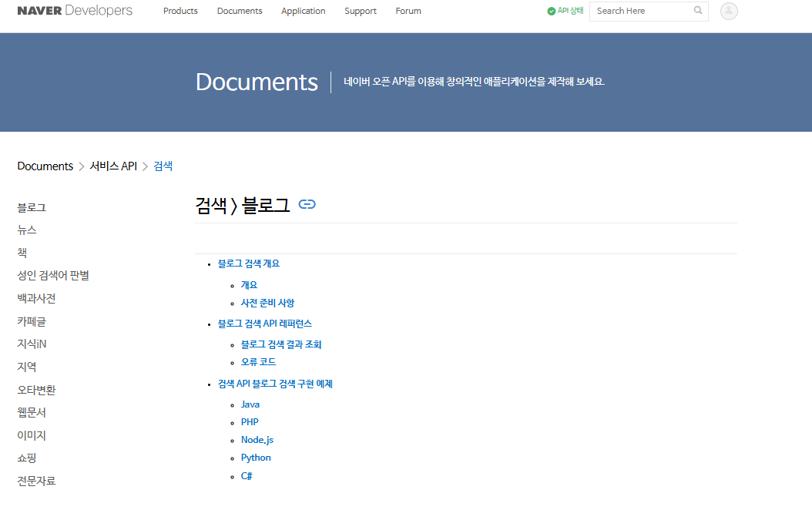This screenshot has height=510, width=812.
Task: Jump to the 개요 subsection link
Action: click(249, 285)
